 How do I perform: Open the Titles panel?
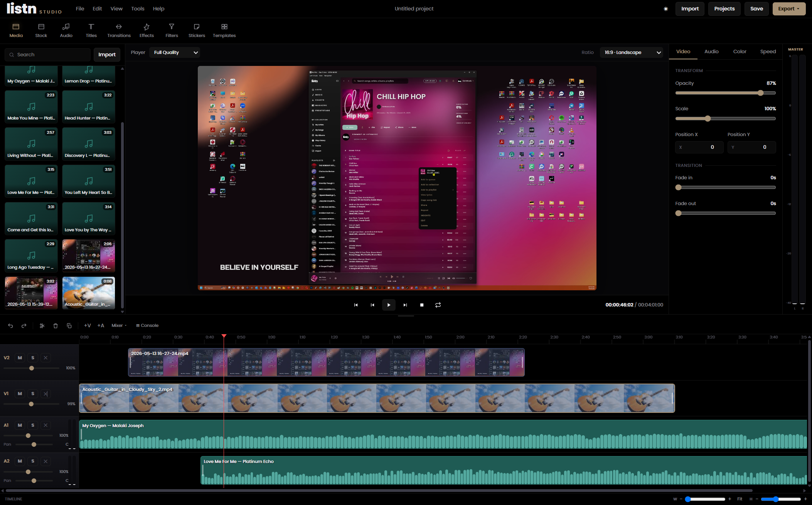pyautogui.click(x=91, y=30)
